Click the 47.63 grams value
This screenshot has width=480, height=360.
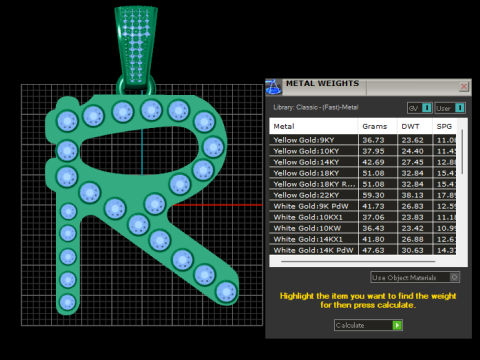(373, 250)
